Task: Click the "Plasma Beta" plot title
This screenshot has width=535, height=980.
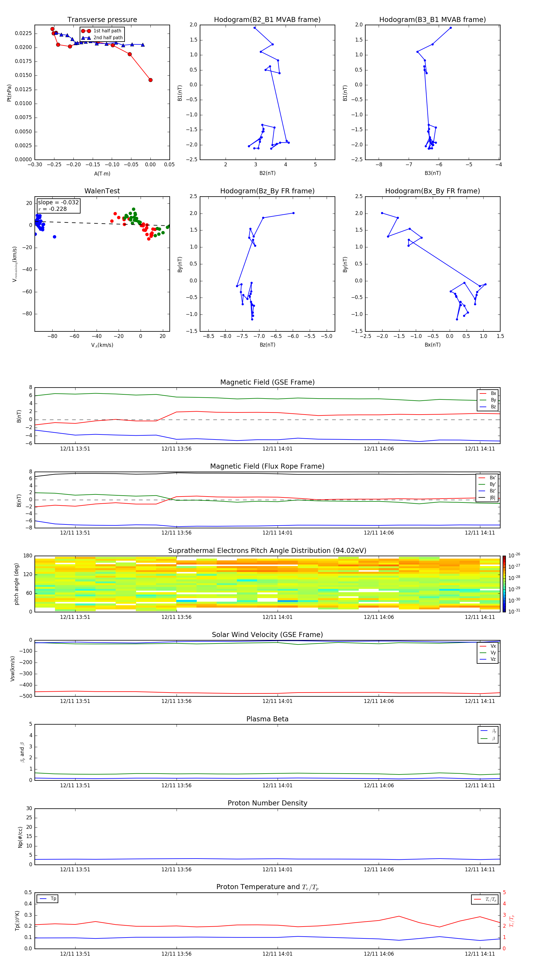Action: [x=267, y=719]
